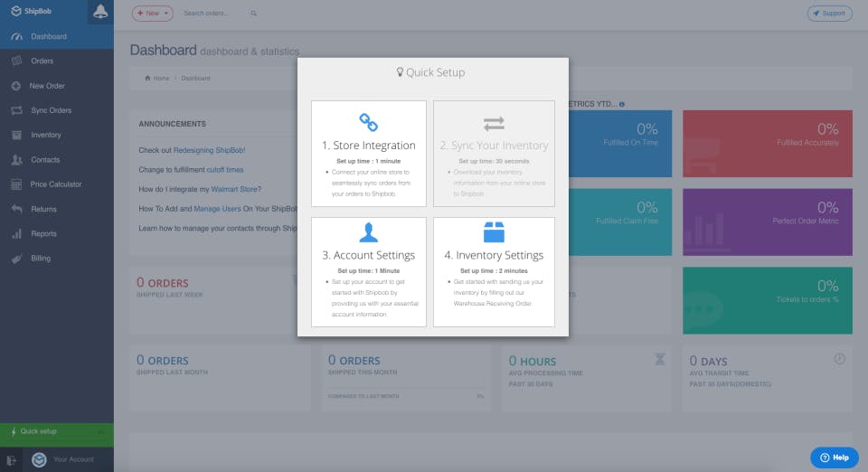
Task: Click the Support button
Action: click(829, 14)
